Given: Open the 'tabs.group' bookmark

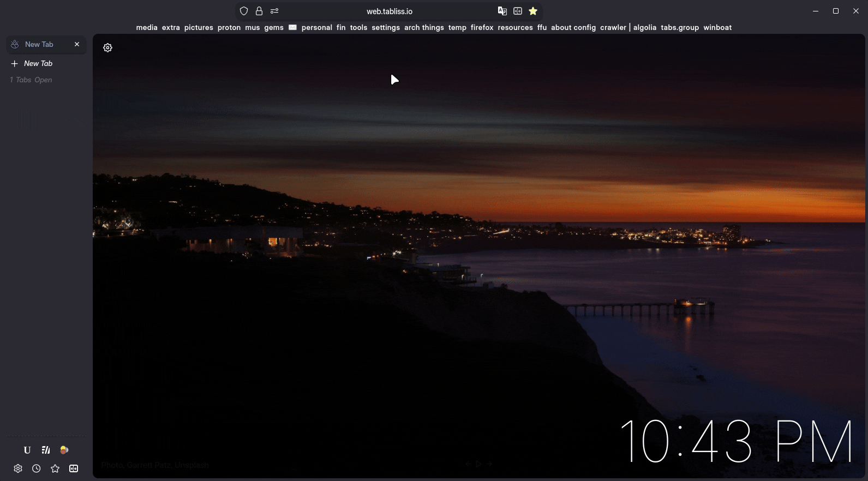Looking at the screenshot, I should point(680,27).
